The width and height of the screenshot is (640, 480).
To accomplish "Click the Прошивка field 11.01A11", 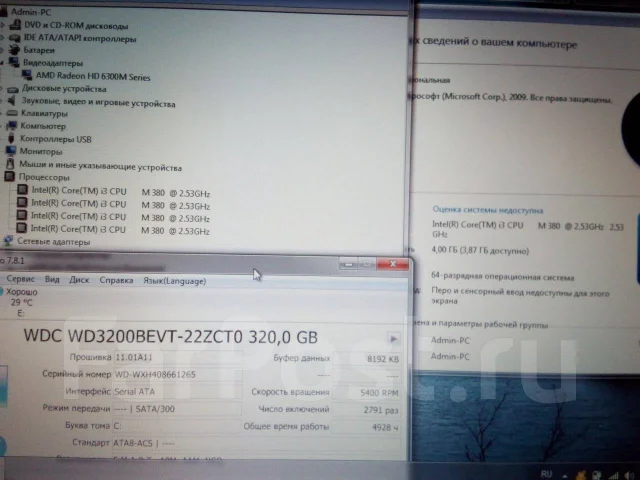I will [x=178, y=358].
